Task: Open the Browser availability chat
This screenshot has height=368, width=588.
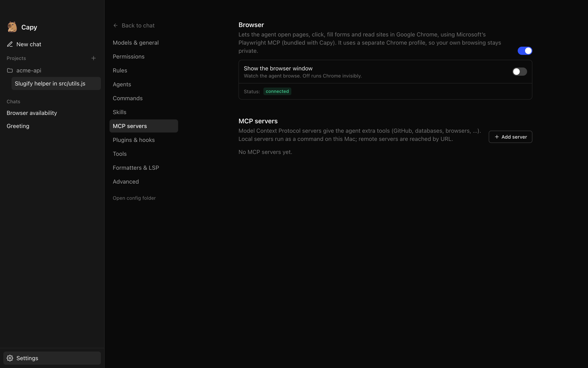Action: tap(52, 113)
